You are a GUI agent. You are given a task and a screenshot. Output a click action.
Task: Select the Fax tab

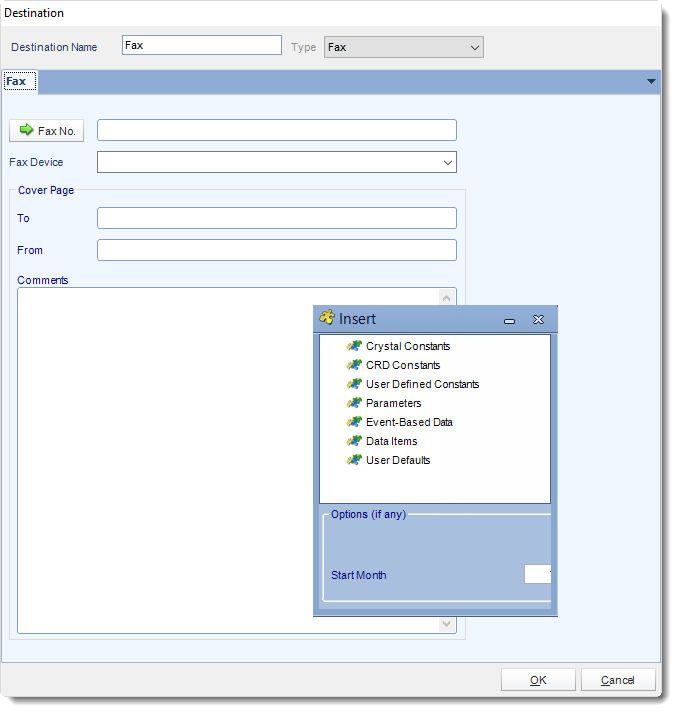20,82
